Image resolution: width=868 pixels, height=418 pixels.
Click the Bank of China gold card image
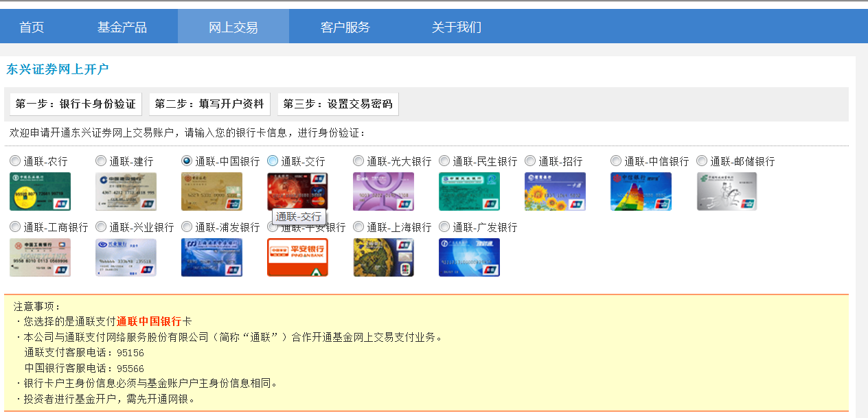point(212,191)
